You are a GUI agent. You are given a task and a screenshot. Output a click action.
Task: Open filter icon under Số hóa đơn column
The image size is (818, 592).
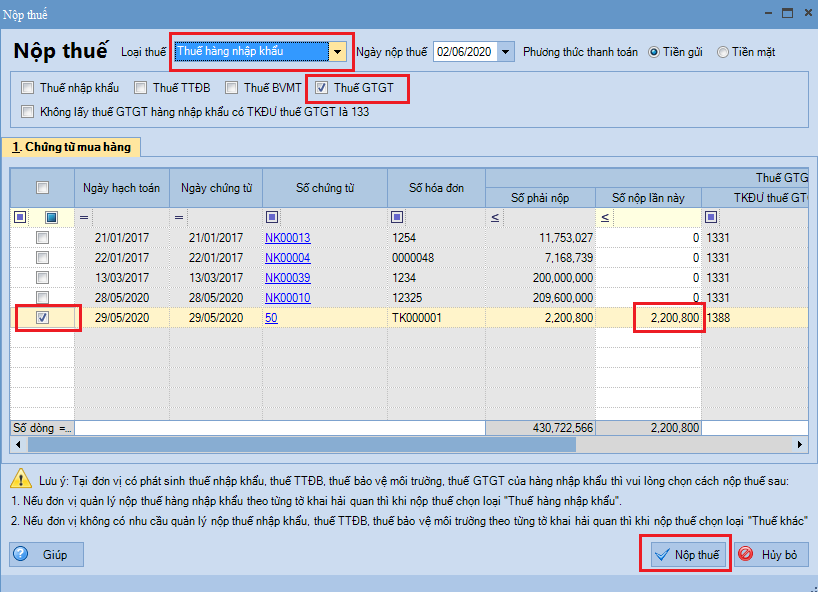point(397,217)
